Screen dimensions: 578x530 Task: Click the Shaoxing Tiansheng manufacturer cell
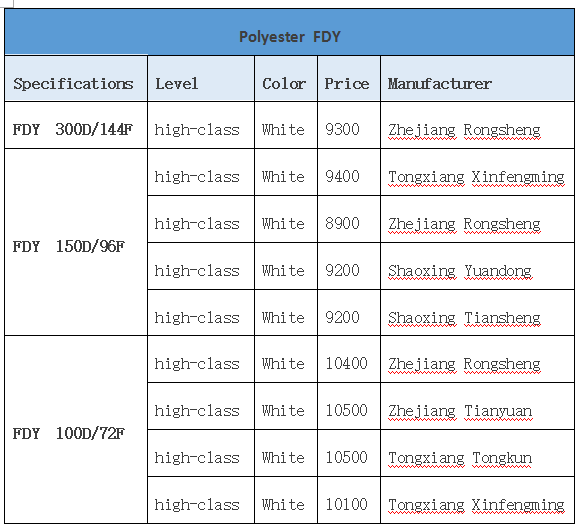[x=477, y=313]
